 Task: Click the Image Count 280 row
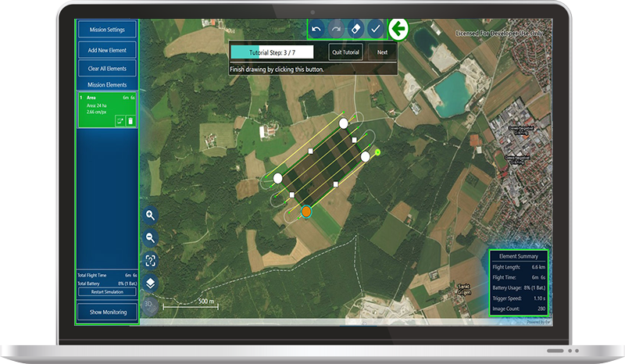[x=519, y=309]
